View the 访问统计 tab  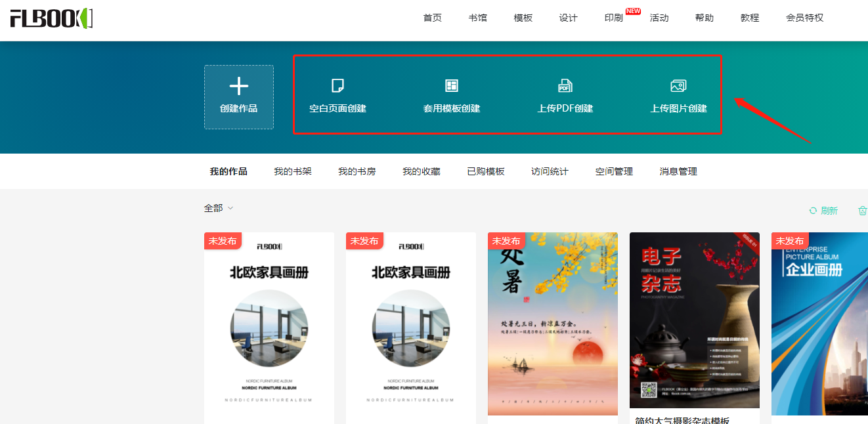tap(550, 171)
